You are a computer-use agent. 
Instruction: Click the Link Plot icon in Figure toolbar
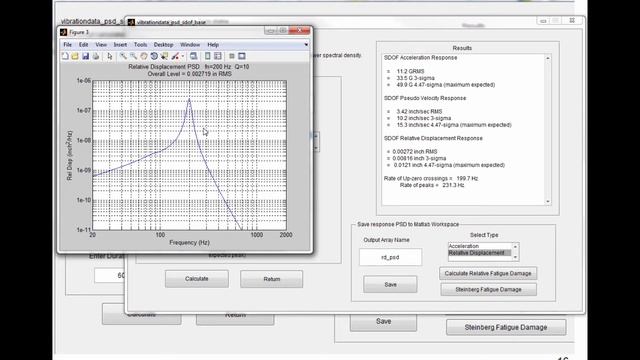coord(193,56)
